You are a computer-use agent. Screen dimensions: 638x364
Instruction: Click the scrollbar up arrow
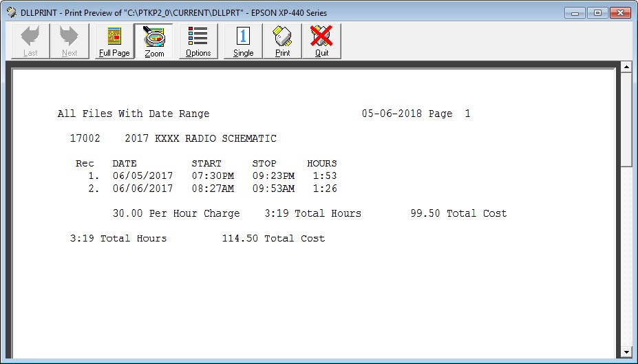626,67
